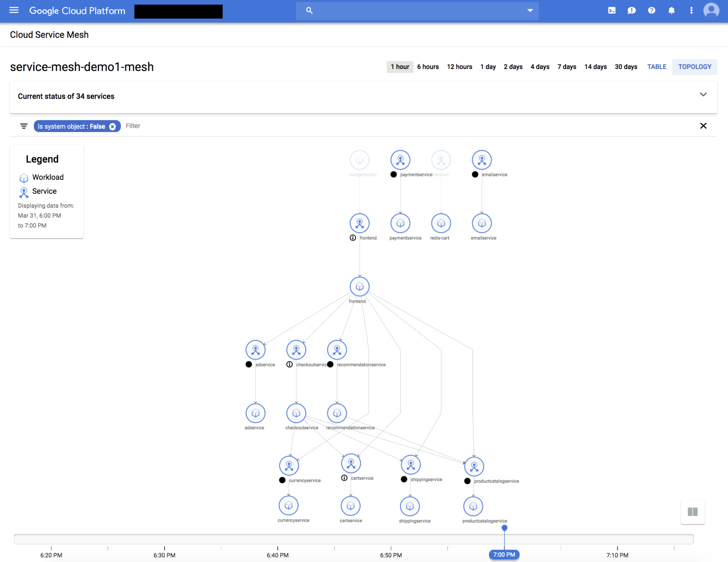Select the recommendationservice workload node
This screenshot has height=562, width=728.
[337, 413]
